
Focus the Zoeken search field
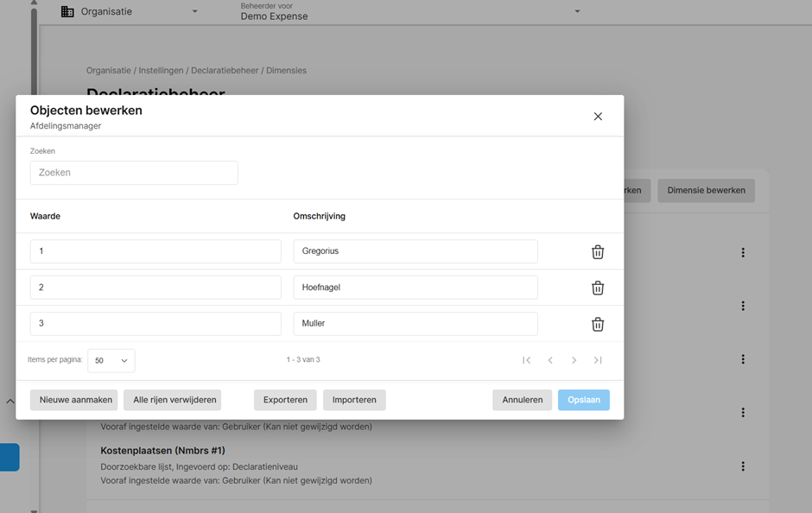(x=134, y=173)
